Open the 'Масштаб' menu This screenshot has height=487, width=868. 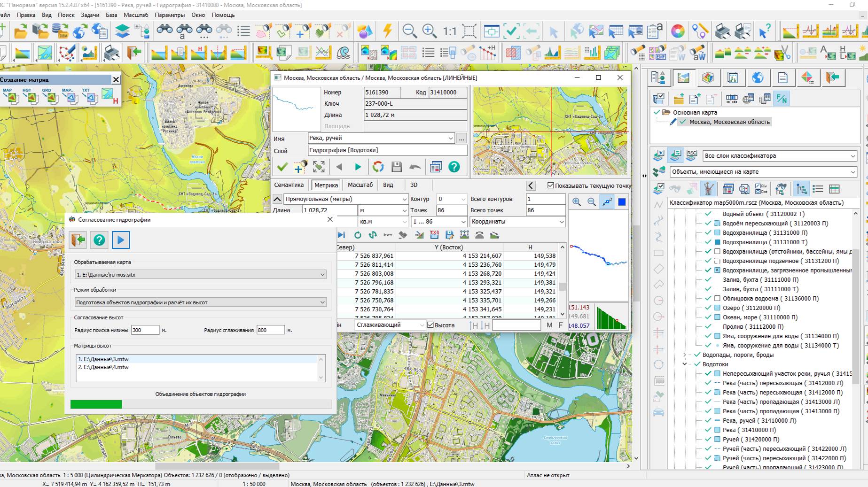[135, 15]
